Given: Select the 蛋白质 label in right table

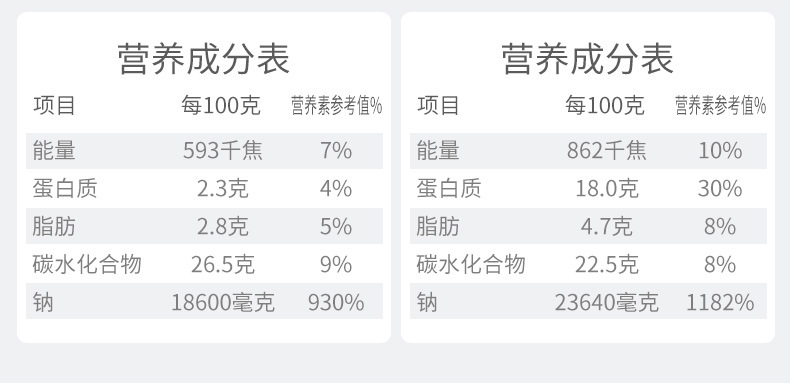Looking at the screenshot, I should (x=448, y=188).
